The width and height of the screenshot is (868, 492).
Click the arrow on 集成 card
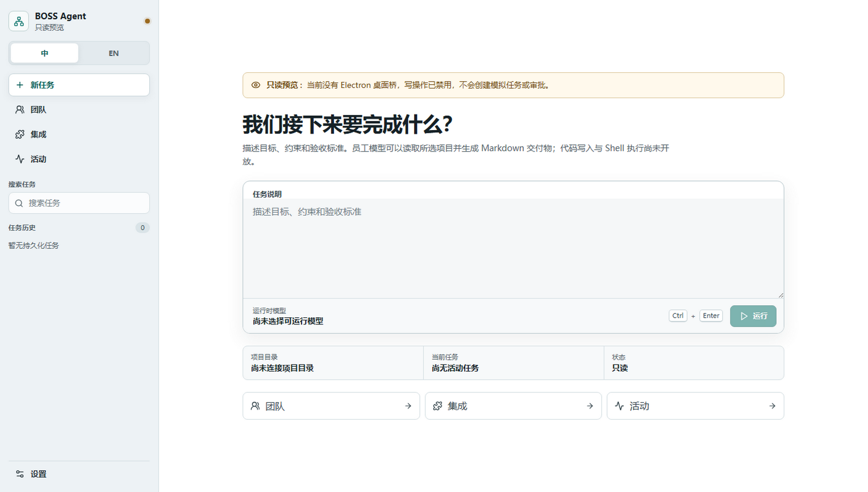[590, 406]
